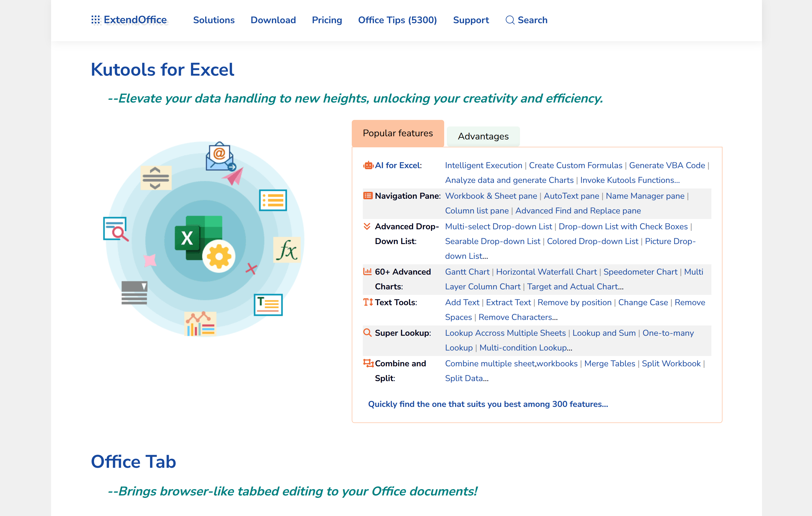Click the Multi-select Drop-down List link
The width and height of the screenshot is (812, 516).
tap(498, 226)
